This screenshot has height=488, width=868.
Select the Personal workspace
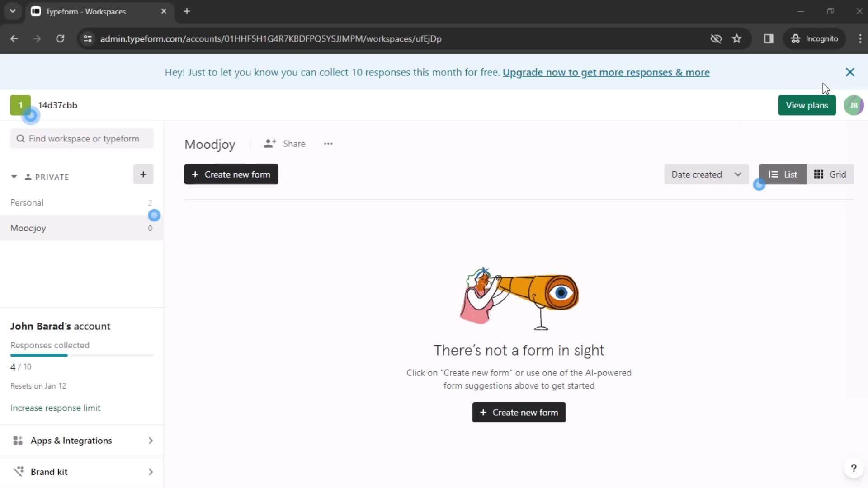click(x=27, y=202)
